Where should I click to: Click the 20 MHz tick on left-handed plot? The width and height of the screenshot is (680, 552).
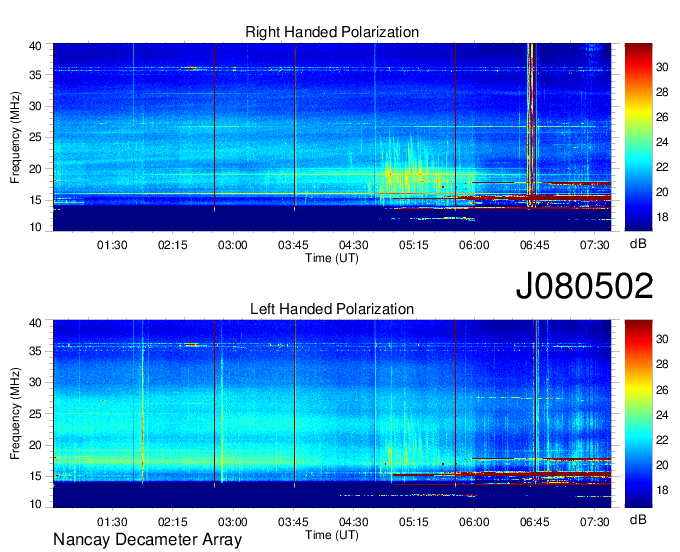(36, 445)
